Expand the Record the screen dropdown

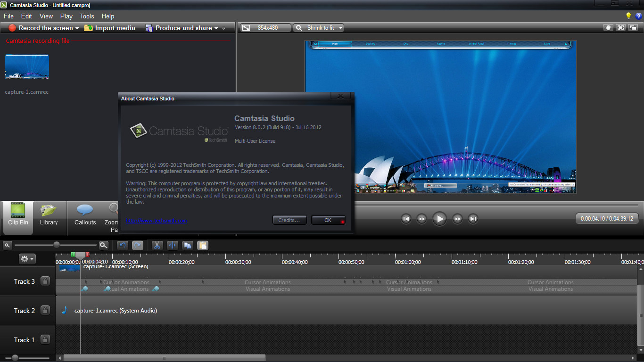click(77, 28)
